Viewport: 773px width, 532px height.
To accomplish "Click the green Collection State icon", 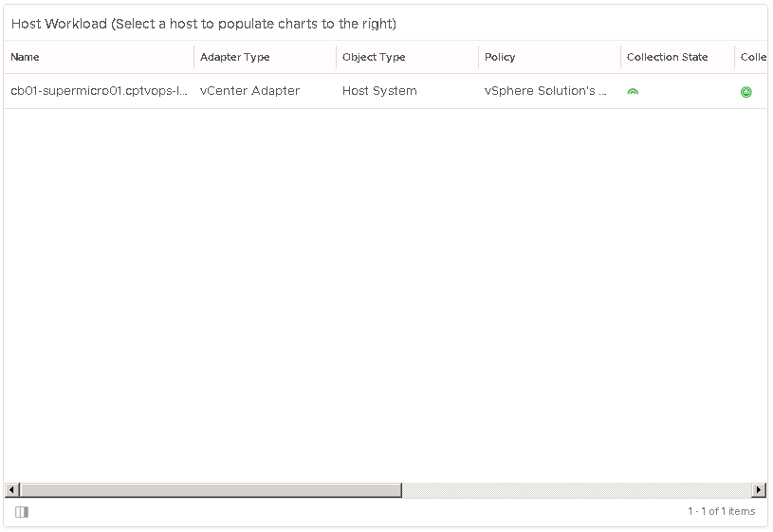I will 633,92.
